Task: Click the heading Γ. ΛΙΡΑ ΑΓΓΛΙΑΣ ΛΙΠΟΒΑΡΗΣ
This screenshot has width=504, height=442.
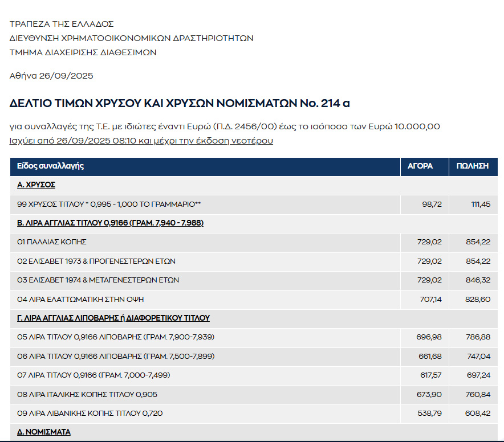Action: point(113,318)
